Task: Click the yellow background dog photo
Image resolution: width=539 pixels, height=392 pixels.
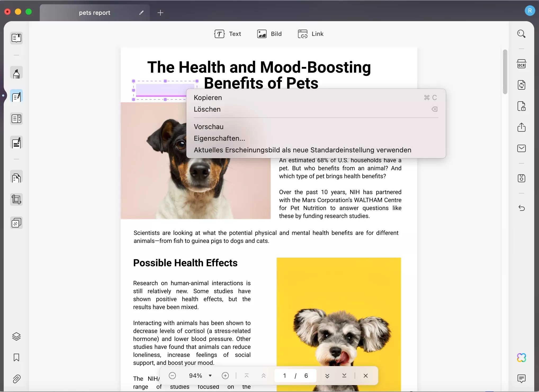Action: pyautogui.click(x=339, y=324)
